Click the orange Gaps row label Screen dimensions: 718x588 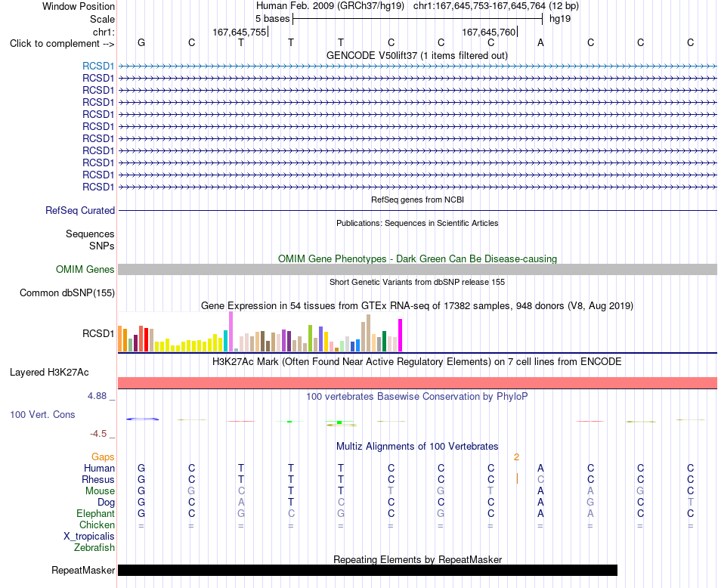tap(103, 457)
